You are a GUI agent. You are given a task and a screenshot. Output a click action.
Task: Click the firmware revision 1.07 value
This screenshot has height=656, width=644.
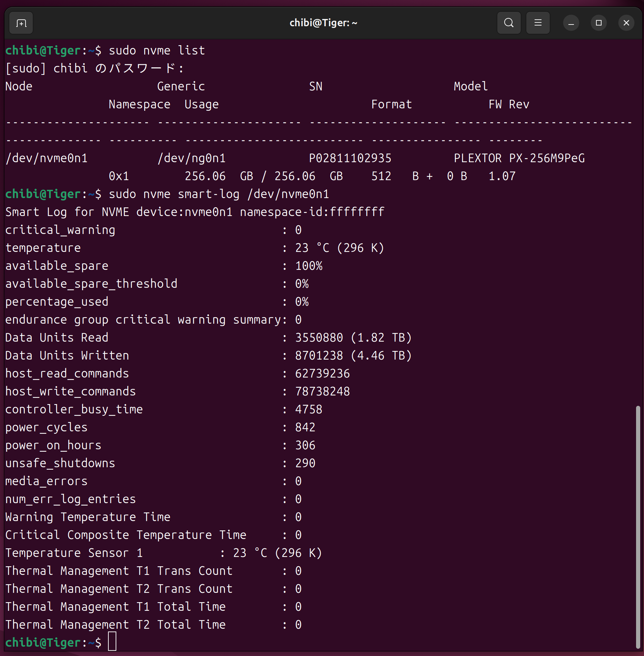point(502,176)
